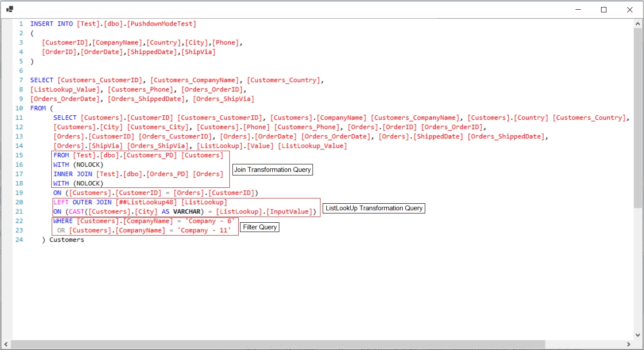Click the vertical scrollbar down arrow
This screenshot has width=644, height=350.
pos(638,335)
